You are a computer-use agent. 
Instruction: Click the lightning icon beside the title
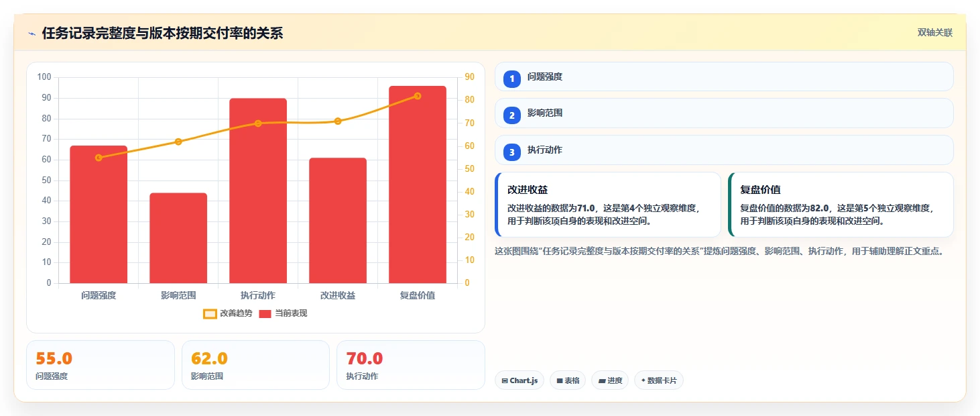click(32, 34)
